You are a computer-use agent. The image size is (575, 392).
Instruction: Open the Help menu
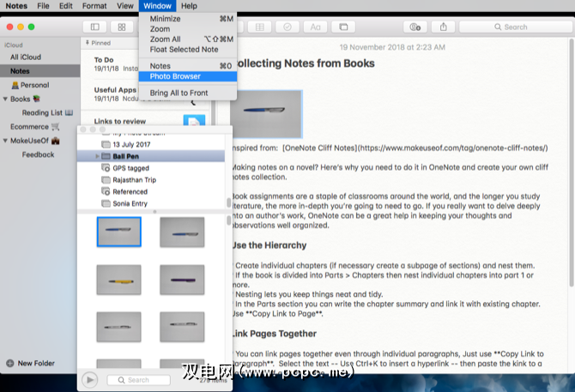coord(189,6)
